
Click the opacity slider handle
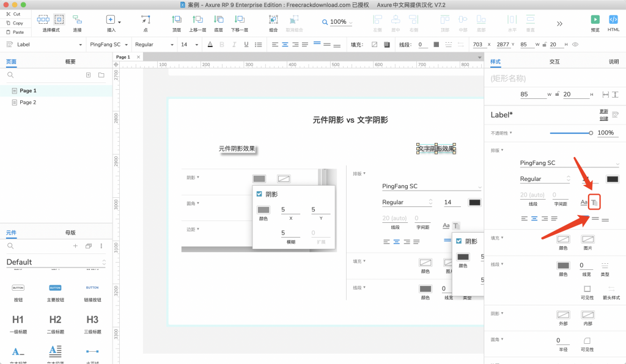pos(591,133)
